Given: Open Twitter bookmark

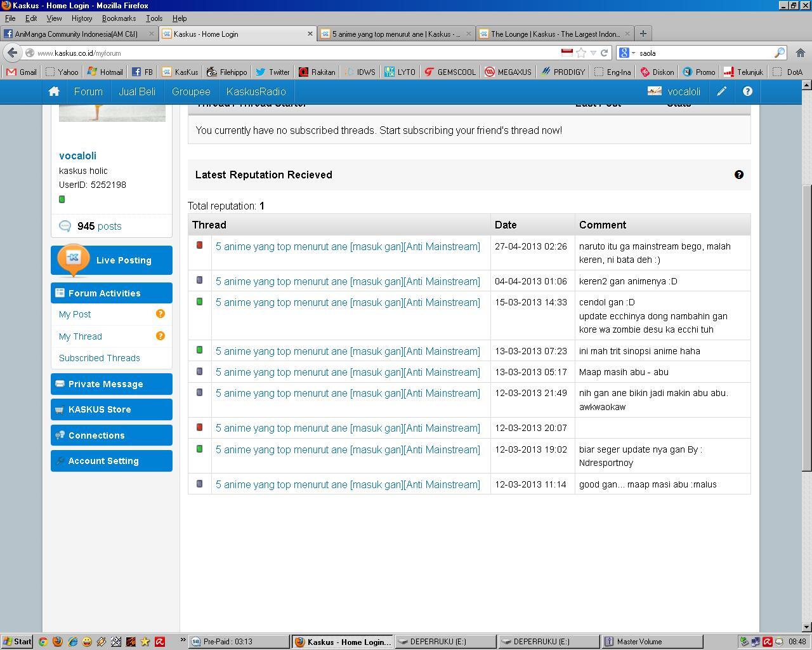Looking at the screenshot, I should tap(273, 72).
